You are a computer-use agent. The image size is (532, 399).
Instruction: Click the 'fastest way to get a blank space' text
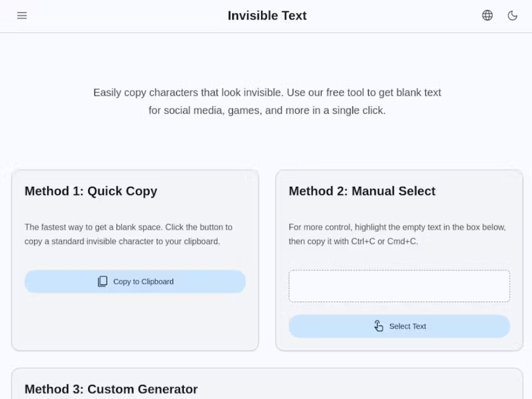point(129,227)
